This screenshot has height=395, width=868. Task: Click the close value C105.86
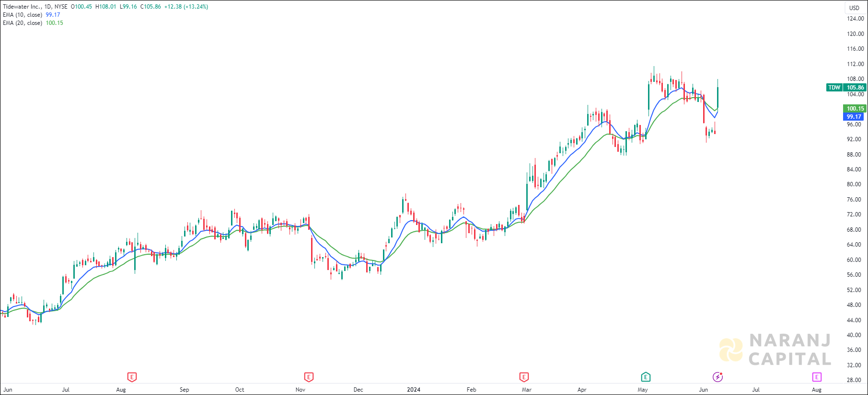coord(150,7)
